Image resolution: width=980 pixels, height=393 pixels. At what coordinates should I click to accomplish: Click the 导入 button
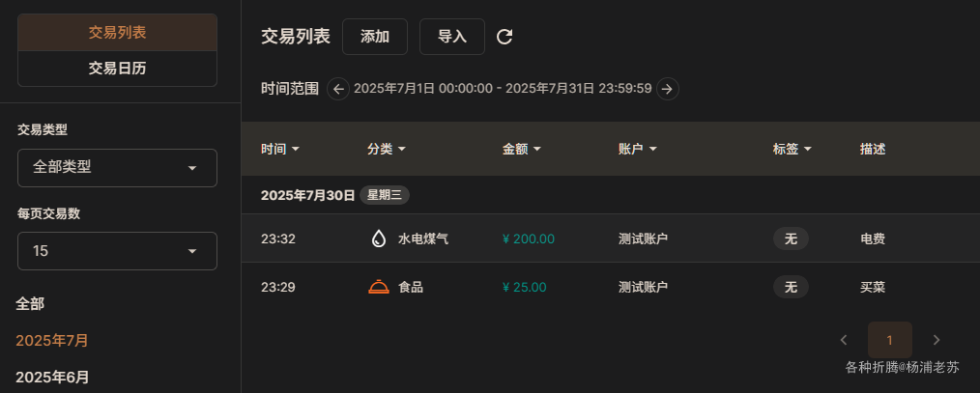click(x=452, y=37)
